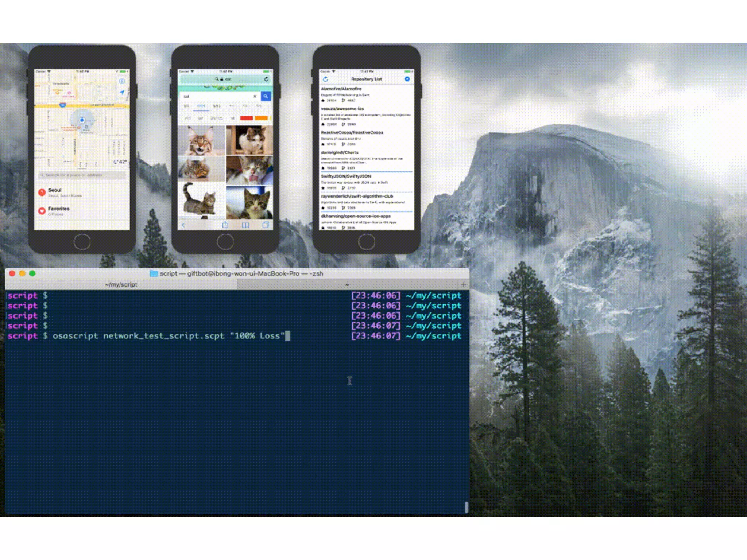Open the Safari bookmarks book icon
Image resolution: width=747 pixels, height=560 pixels.
click(x=245, y=225)
